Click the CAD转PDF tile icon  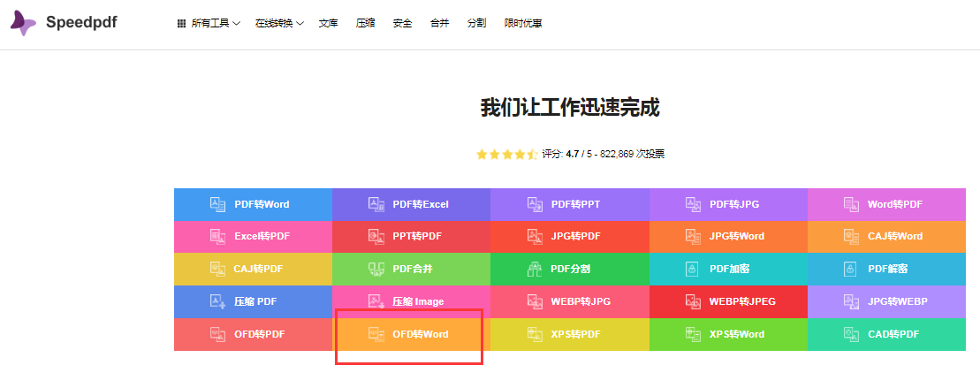(851, 334)
